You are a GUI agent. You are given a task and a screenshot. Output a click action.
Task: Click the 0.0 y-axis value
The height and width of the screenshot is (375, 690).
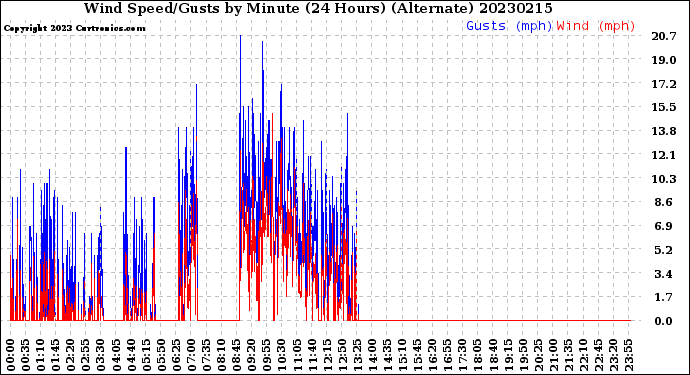664,321
